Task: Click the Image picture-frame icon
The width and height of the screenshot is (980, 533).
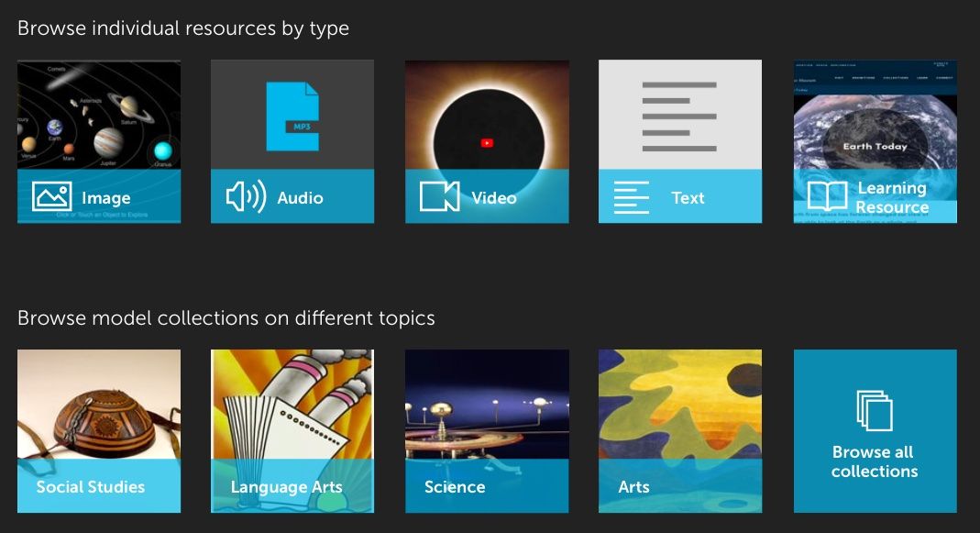Action: (51, 195)
